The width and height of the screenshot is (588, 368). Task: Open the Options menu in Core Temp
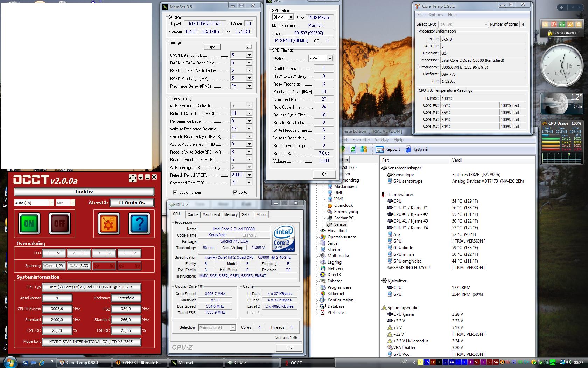[436, 15]
